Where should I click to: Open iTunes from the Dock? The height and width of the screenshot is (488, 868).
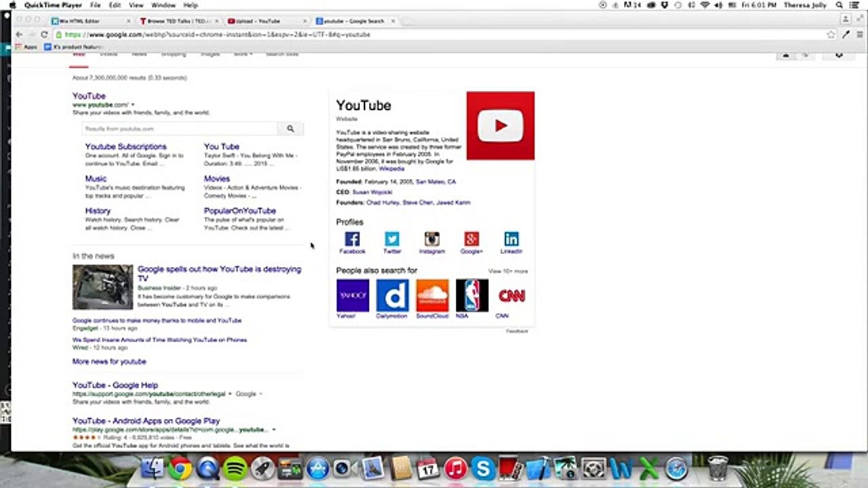point(456,469)
